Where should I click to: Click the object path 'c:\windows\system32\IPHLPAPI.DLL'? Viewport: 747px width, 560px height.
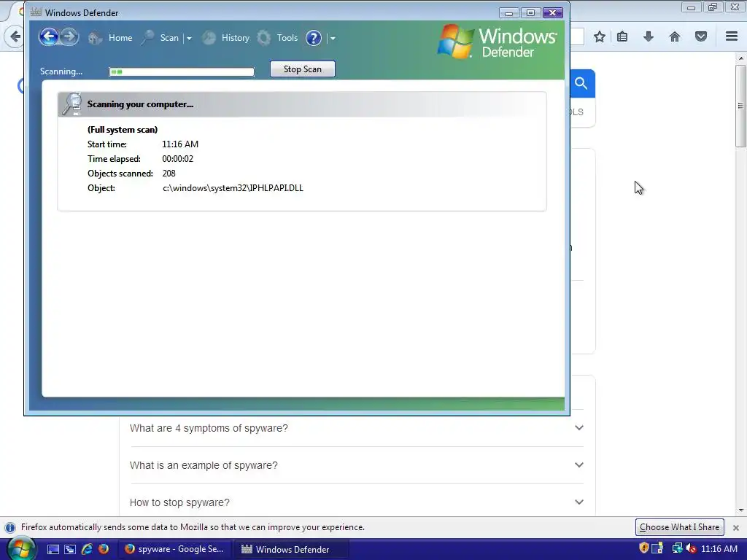tap(233, 188)
